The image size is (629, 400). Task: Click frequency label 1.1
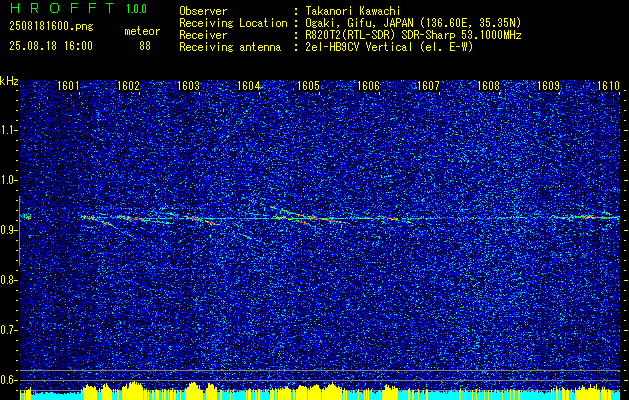tap(9, 130)
